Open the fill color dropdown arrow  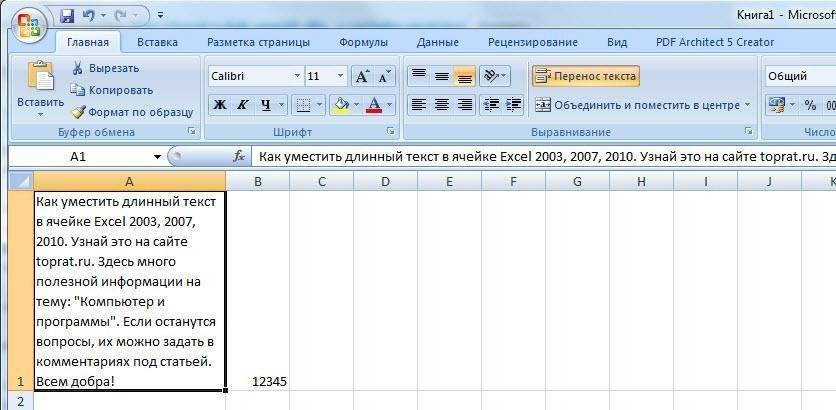tap(356, 105)
